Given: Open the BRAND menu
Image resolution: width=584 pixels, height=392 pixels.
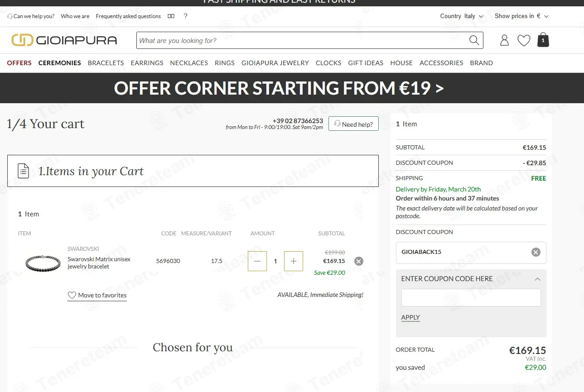Looking at the screenshot, I should coord(482,63).
